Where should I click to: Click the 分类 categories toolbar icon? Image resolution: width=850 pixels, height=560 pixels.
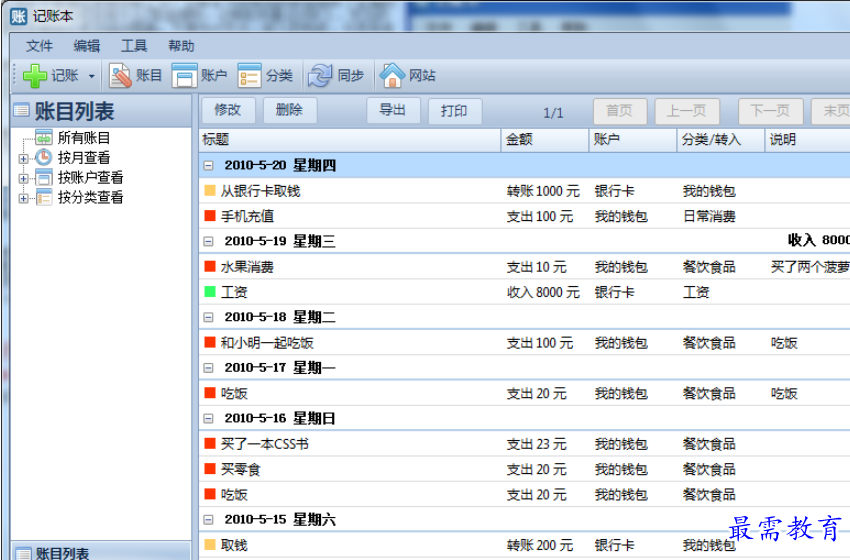click(250, 76)
